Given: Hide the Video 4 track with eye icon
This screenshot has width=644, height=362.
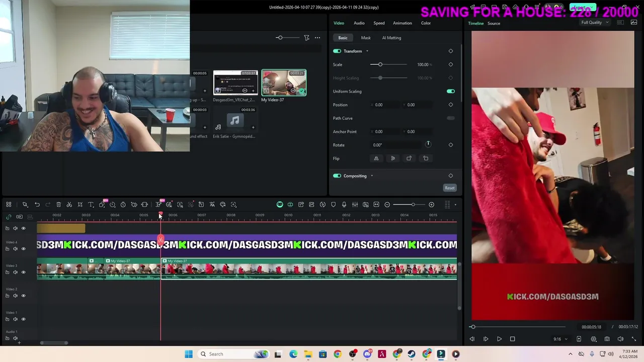Looking at the screenshot, I should (23, 249).
